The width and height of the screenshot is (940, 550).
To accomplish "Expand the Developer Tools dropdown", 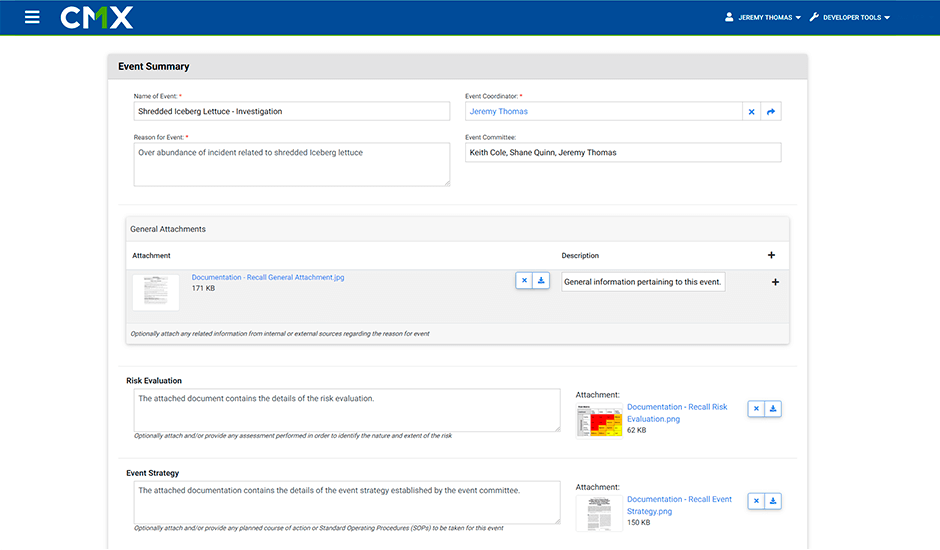I will [x=849, y=17].
